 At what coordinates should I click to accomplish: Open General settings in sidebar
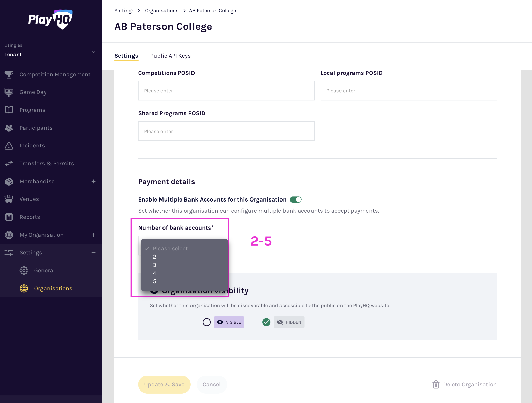point(44,271)
